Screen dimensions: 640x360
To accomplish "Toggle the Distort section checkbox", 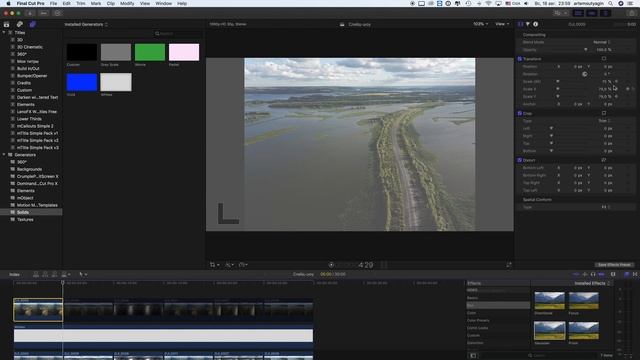I will click(x=520, y=160).
